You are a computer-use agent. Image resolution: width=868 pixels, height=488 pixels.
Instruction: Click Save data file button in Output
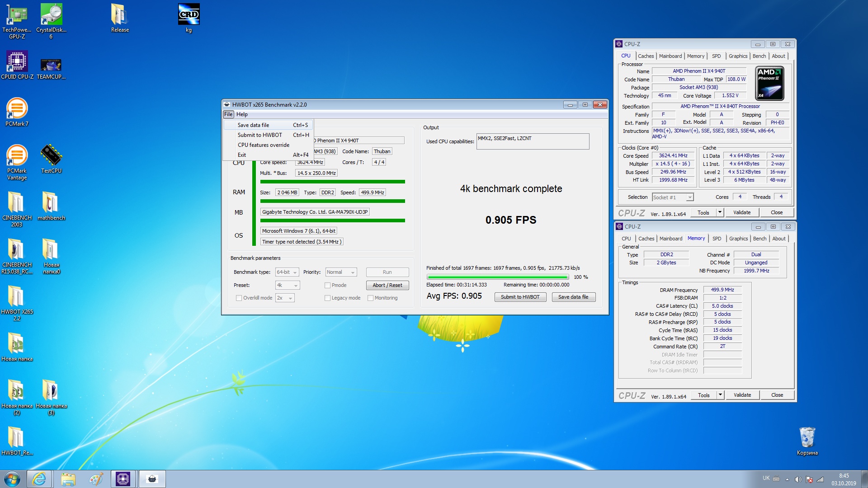coord(573,297)
